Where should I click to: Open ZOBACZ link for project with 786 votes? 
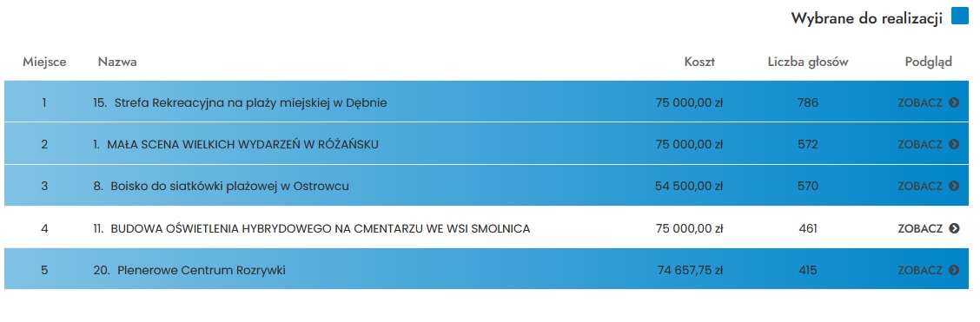point(928,102)
